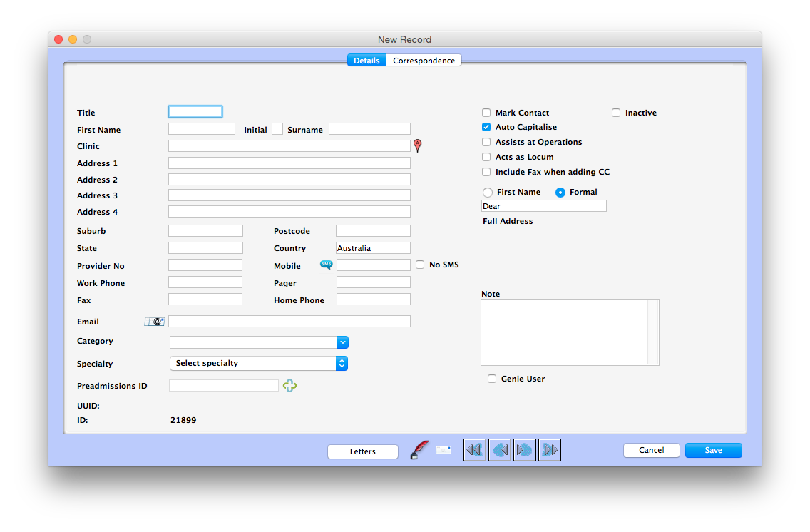Click the @ email icon beside Email field
Image resolution: width=810 pixels, height=532 pixels.
(155, 321)
